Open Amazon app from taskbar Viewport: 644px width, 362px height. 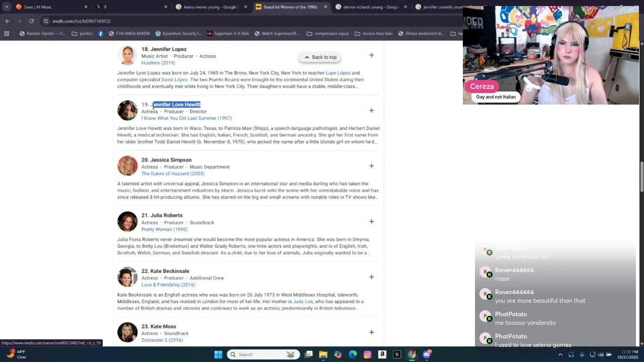coord(382,354)
